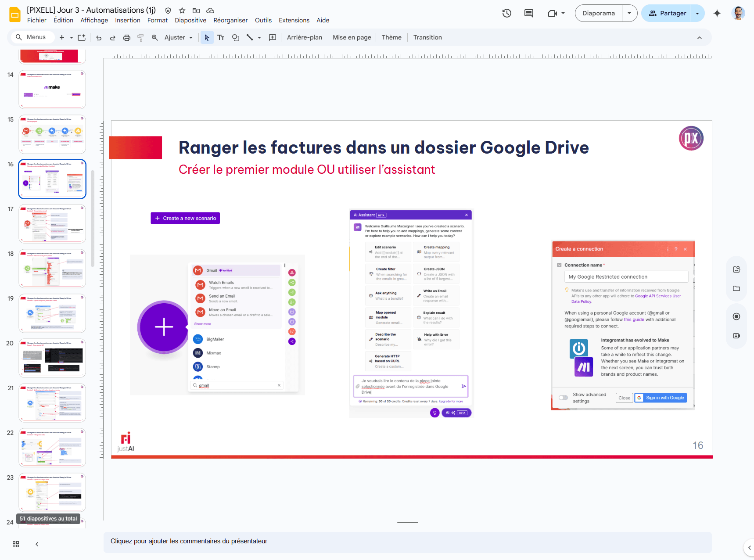The image size is (754, 560).
Task: Expand new slide layout dropdown
Action: 71,37
